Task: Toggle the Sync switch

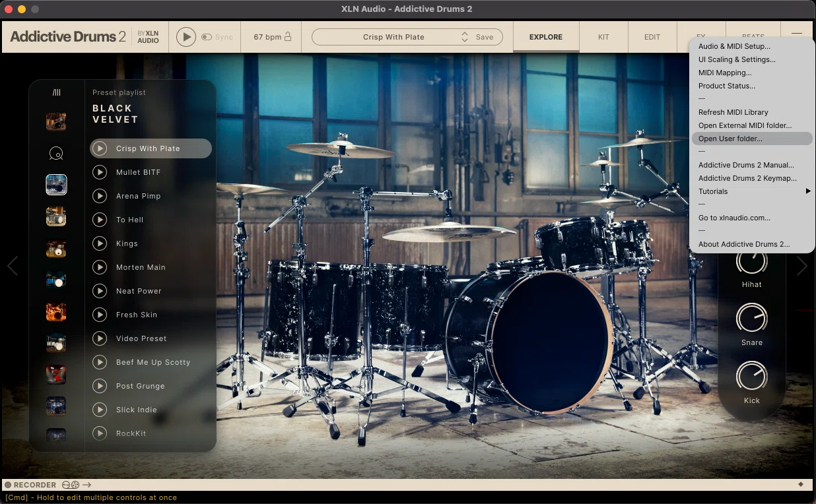Action: click(207, 37)
